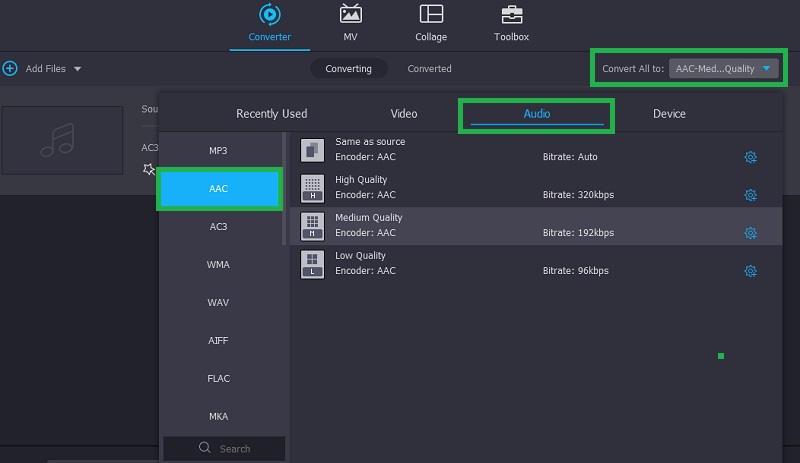Open settings gear for Low Quality preset
The width and height of the screenshot is (800, 463).
(750, 271)
